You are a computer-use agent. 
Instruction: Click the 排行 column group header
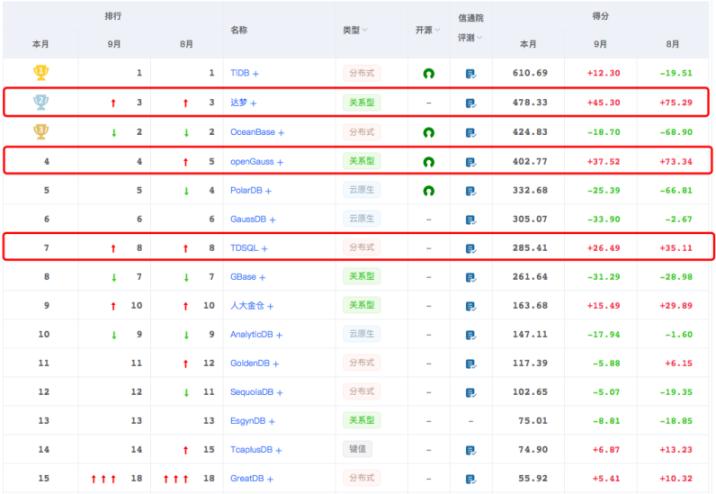tap(113, 16)
